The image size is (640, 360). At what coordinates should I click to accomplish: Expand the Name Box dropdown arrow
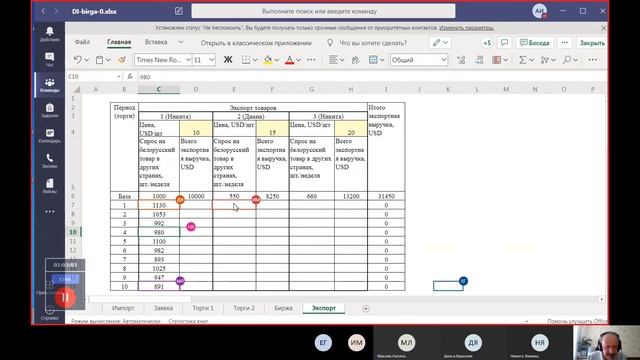[x=118, y=76]
